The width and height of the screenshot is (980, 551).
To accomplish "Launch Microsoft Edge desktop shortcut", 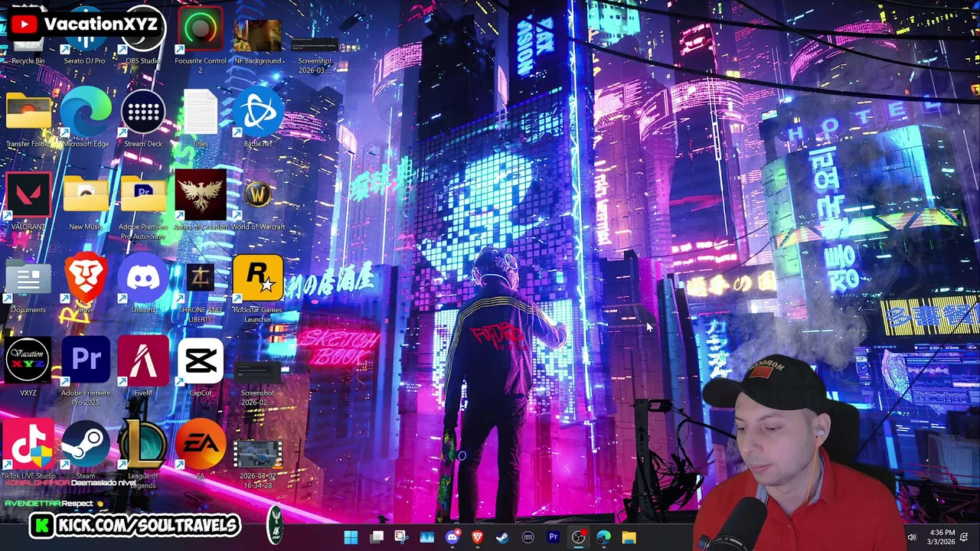I will tap(86, 117).
